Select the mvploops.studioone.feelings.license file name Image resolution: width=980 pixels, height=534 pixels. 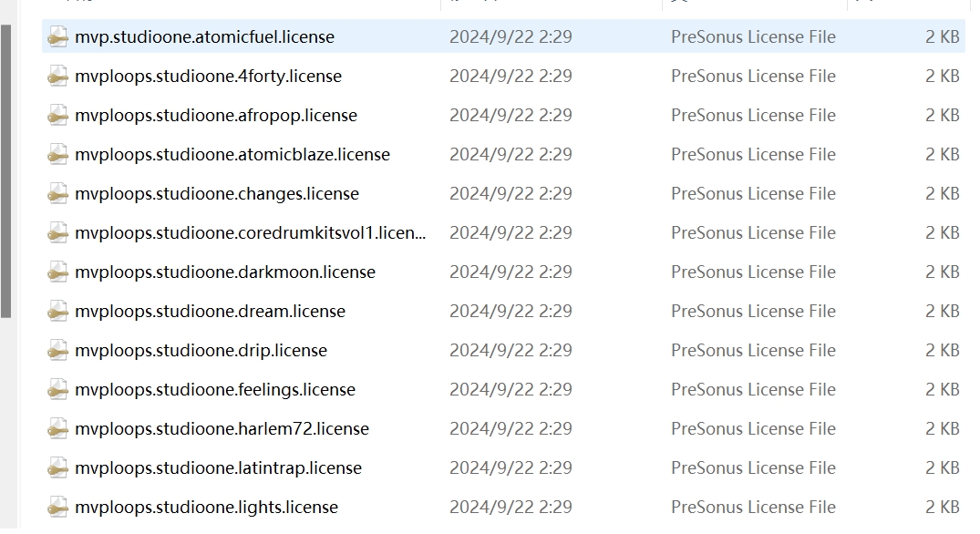coord(215,390)
